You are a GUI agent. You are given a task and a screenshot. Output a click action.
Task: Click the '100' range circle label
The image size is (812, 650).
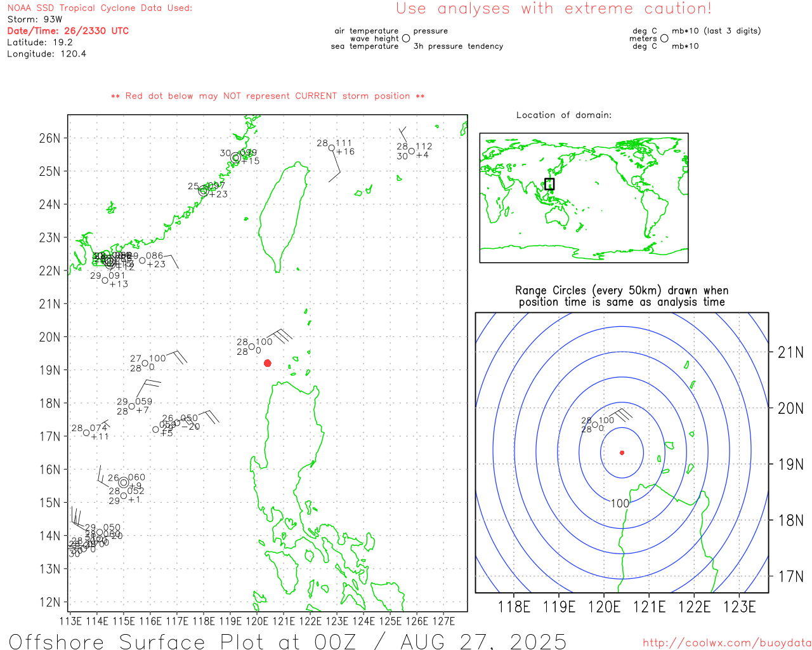620,503
